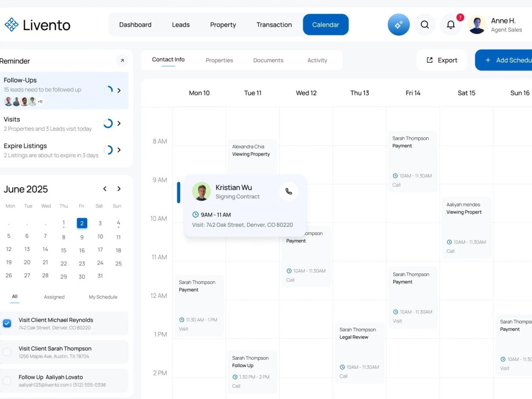The height and width of the screenshot is (399, 532).
Task: Select June 10 in mini calendar
Action: pyautogui.click(x=100, y=237)
